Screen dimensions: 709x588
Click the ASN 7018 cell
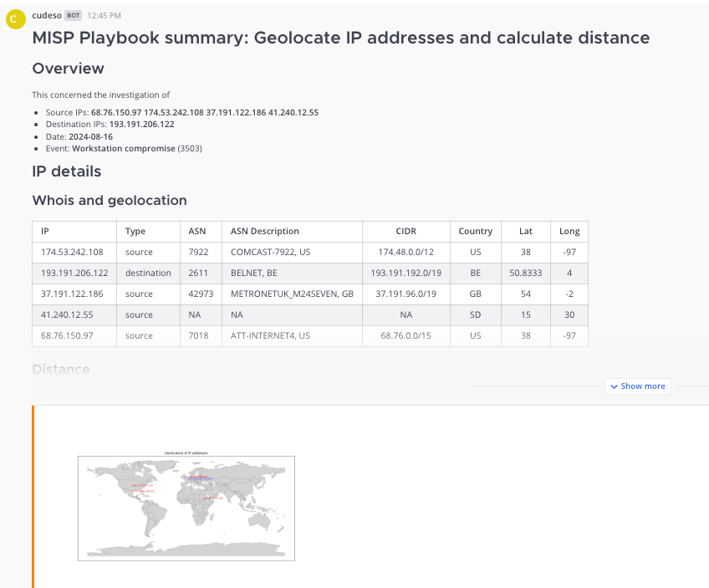201,336
